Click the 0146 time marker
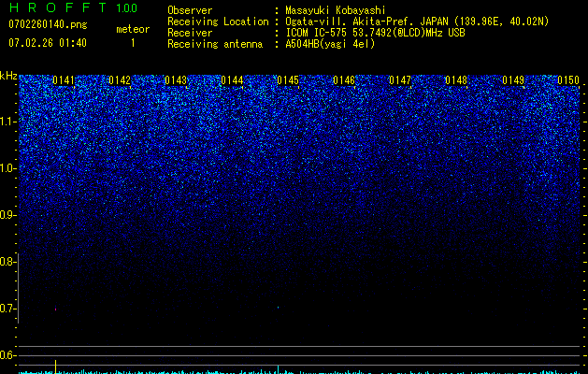The image size is (588, 374). pos(344,80)
